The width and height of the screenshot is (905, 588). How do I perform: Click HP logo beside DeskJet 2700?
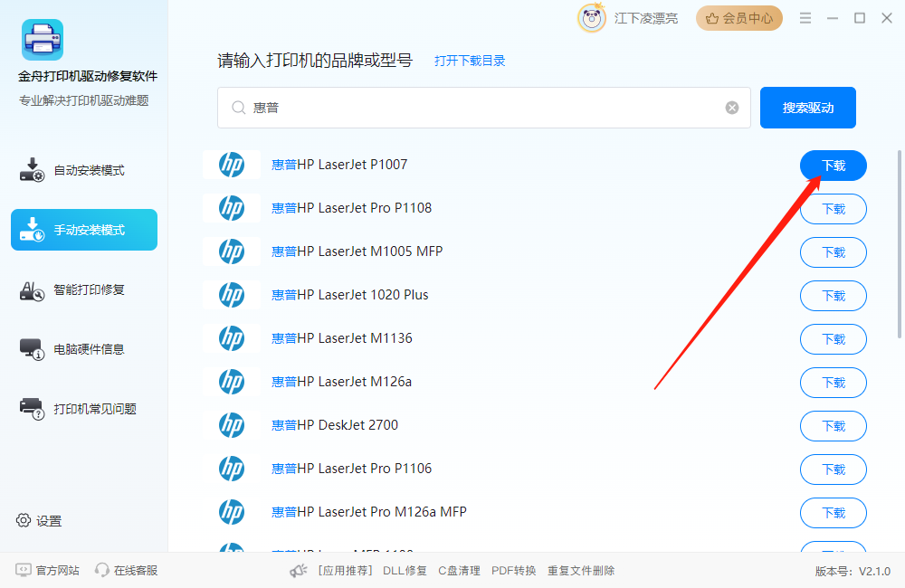(232, 425)
